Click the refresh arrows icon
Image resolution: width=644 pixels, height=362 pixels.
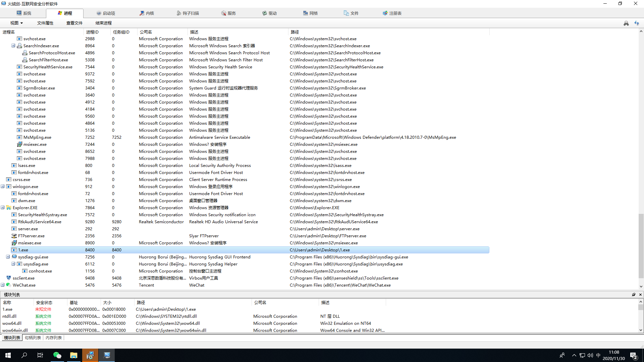(636, 23)
